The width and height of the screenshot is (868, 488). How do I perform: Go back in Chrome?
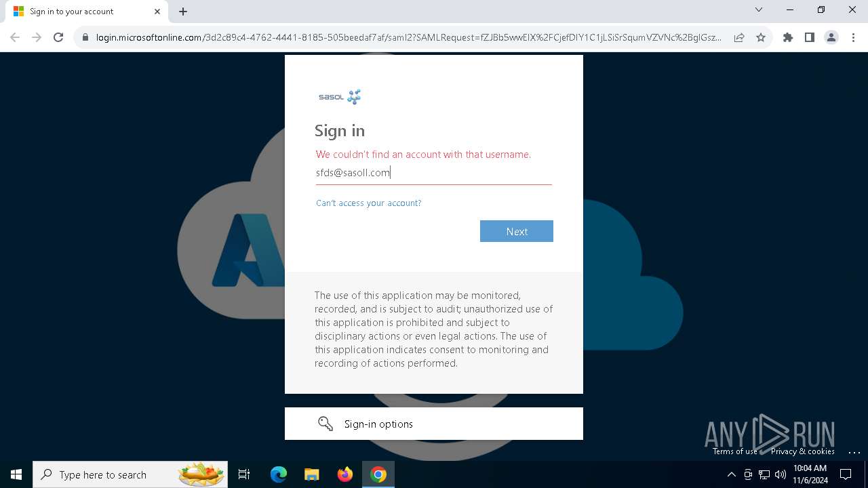point(15,37)
